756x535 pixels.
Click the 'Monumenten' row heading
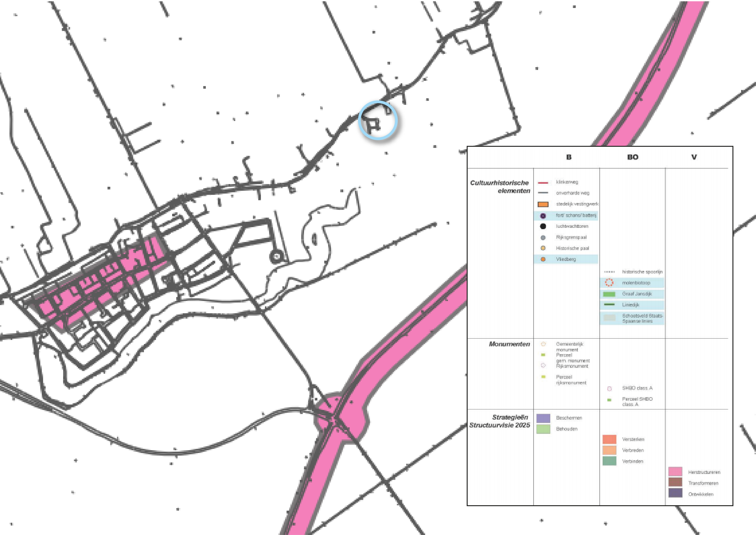[509, 344]
